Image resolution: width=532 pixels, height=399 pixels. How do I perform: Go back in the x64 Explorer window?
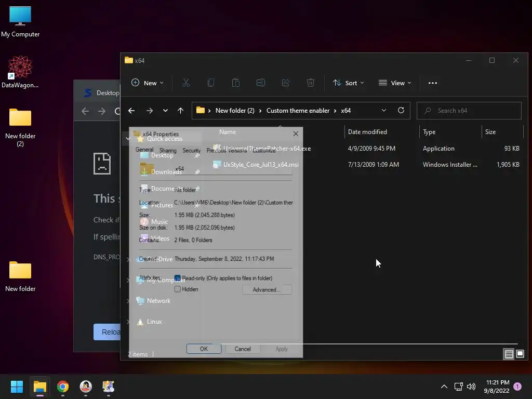pyautogui.click(x=131, y=111)
